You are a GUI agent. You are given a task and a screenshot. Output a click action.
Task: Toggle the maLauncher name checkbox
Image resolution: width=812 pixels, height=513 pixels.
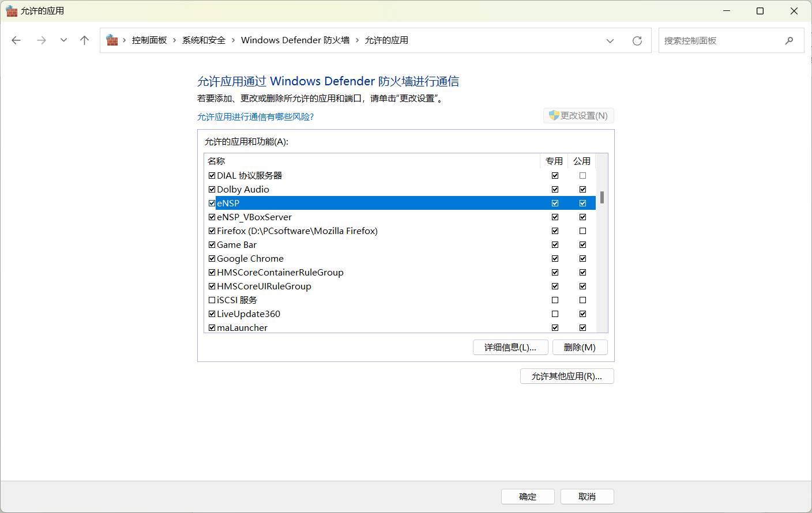pyautogui.click(x=212, y=328)
